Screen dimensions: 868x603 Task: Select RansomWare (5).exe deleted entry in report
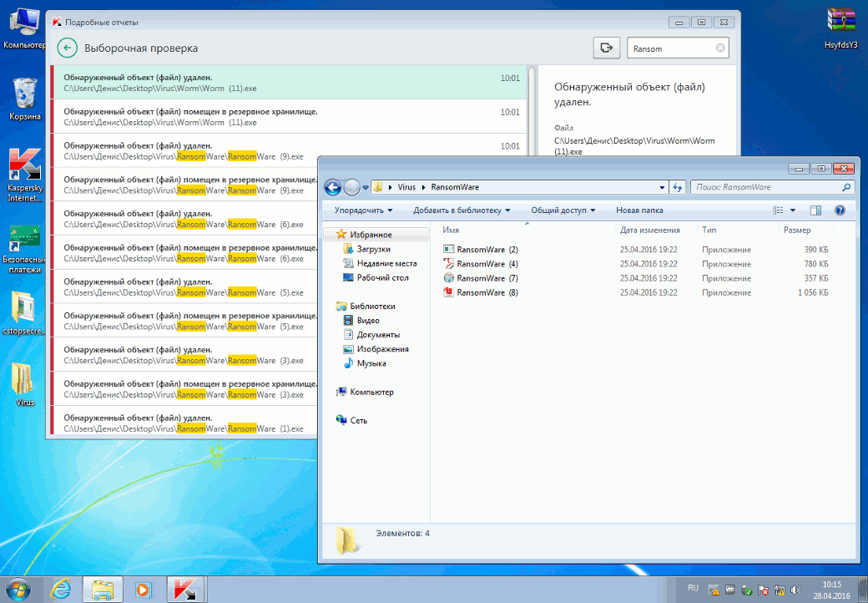pos(185,286)
